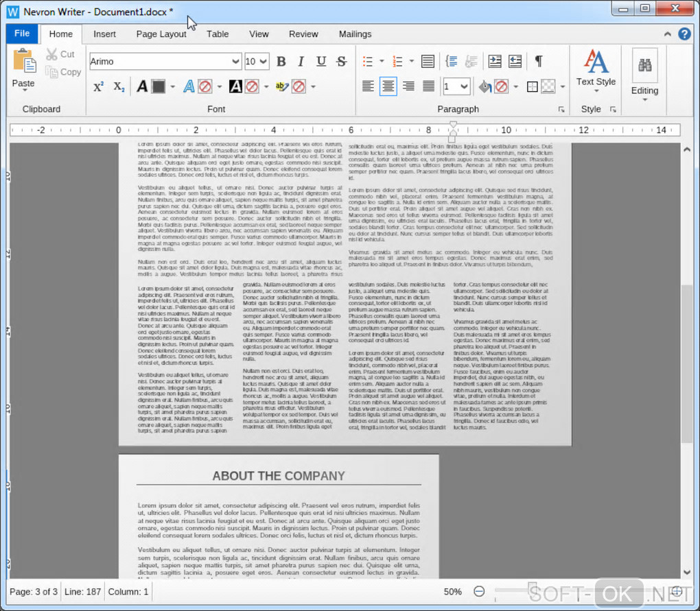Click the blue brace list icon
Viewport: 700px width, 611px height.
(451, 61)
